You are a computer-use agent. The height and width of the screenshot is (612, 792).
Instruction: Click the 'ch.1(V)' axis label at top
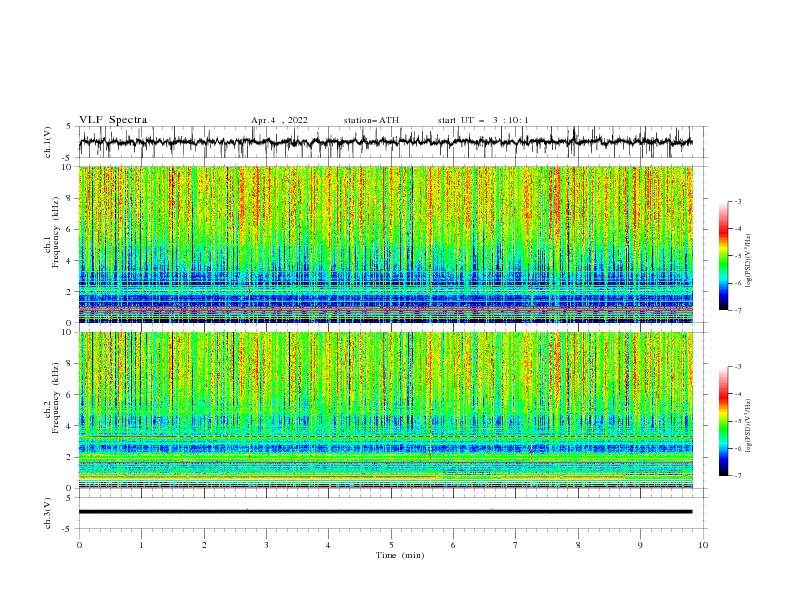click(x=48, y=142)
